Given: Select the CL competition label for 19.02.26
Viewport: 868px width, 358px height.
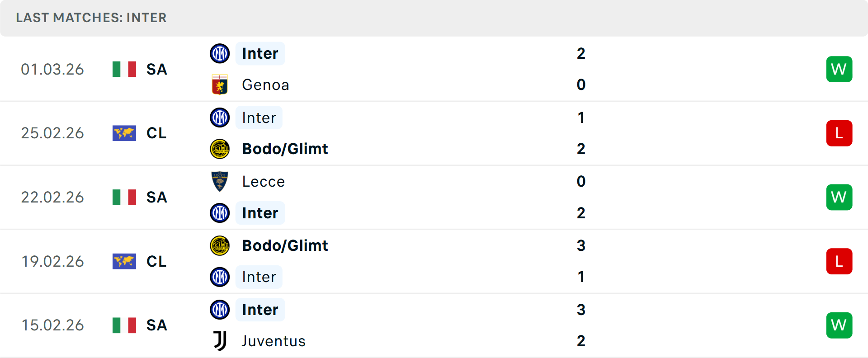Looking at the screenshot, I should pyautogui.click(x=156, y=261).
